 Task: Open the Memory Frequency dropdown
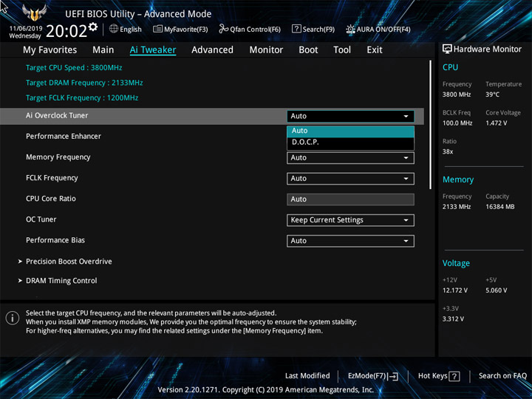350,158
